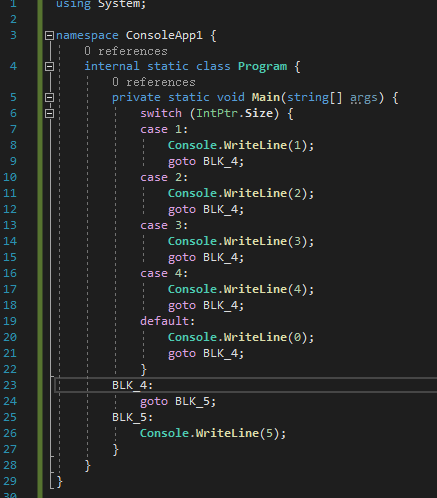This screenshot has height=498, width=437.
Task: Select line number 20 in the gutter
Action: click(10, 337)
